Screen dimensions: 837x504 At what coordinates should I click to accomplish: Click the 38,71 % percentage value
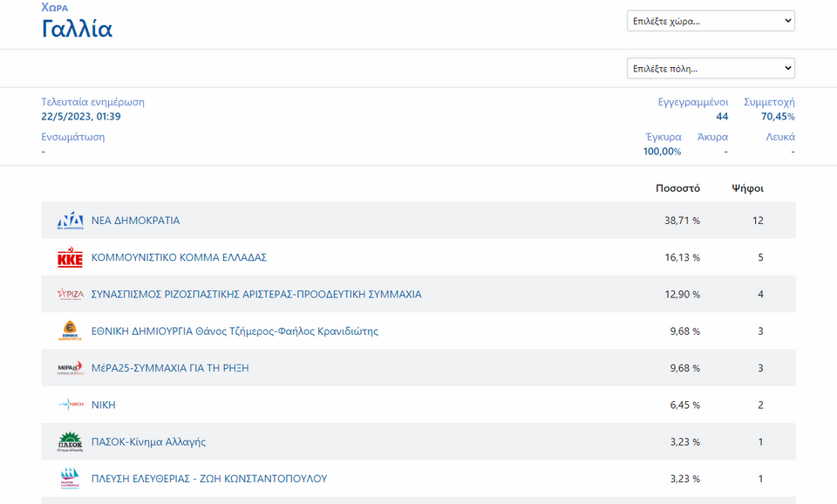tap(682, 221)
